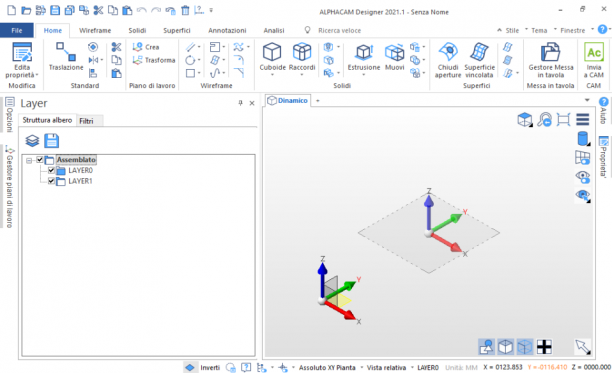Click the blue help question mark icon
Image resolution: width=612 pixels, height=373 pixels.
[602, 29]
